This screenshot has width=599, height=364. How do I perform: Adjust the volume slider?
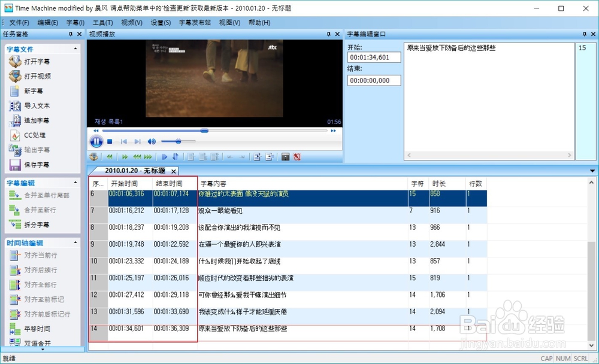click(x=179, y=141)
